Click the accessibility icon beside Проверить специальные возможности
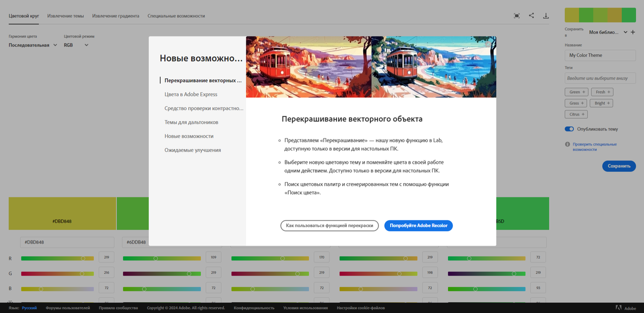Image resolution: width=644 pixels, height=313 pixels. 568,144
